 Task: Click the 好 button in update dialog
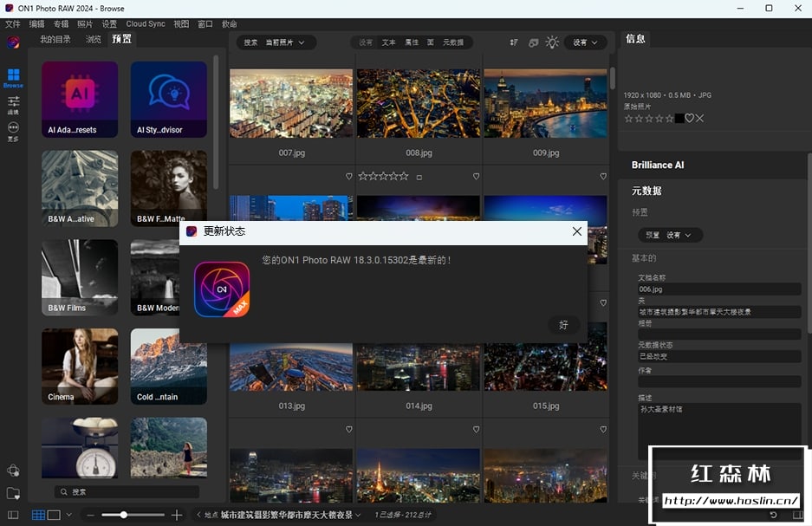563,325
